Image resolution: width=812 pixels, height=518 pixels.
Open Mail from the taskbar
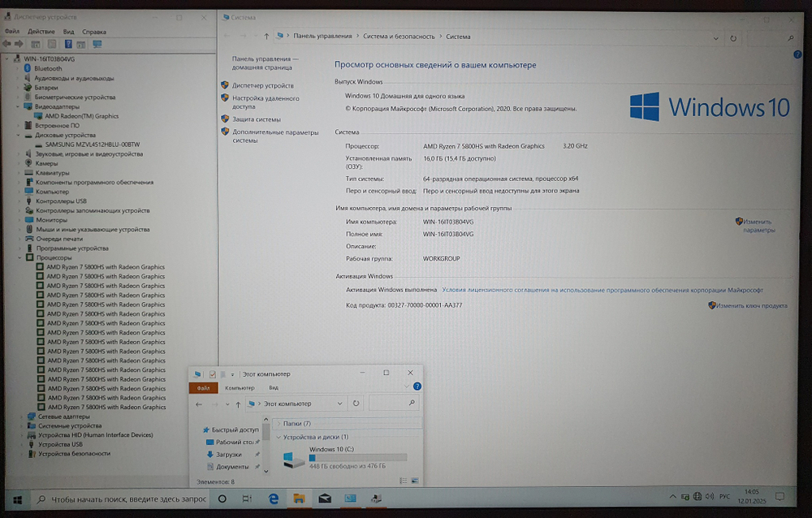[x=323, y=499]
